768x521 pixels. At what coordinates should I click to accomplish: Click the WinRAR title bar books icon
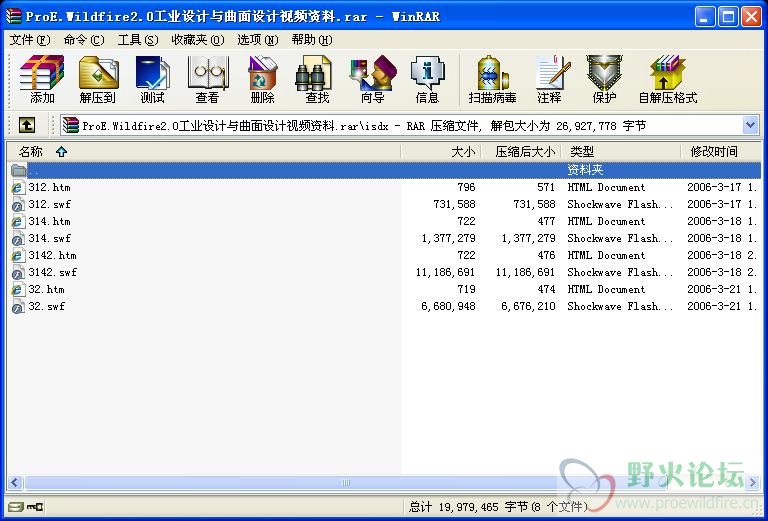14,17
